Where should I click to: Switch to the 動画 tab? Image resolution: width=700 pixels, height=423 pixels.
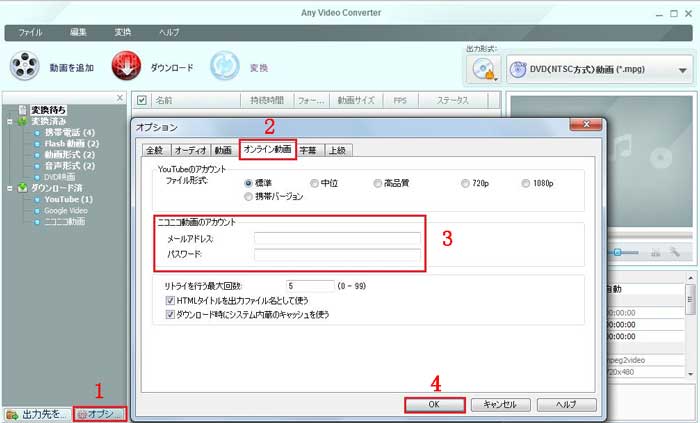(223, 150)
